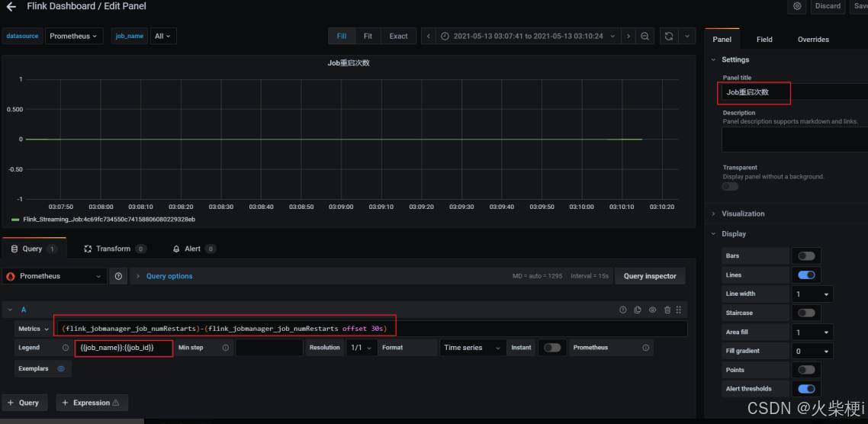The width and height of the screenshot is (868, 424).
Task: Open the Format Time series dropdown
Action: point(473,348)
